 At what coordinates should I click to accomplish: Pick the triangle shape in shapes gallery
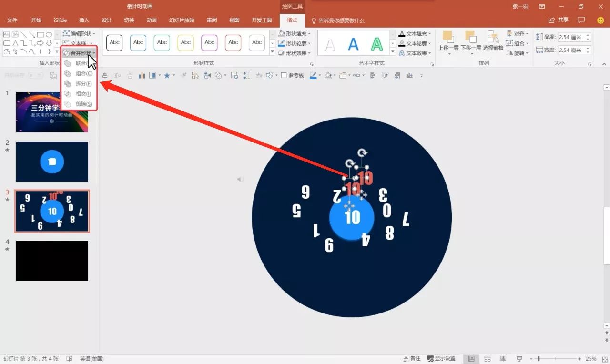15,43
